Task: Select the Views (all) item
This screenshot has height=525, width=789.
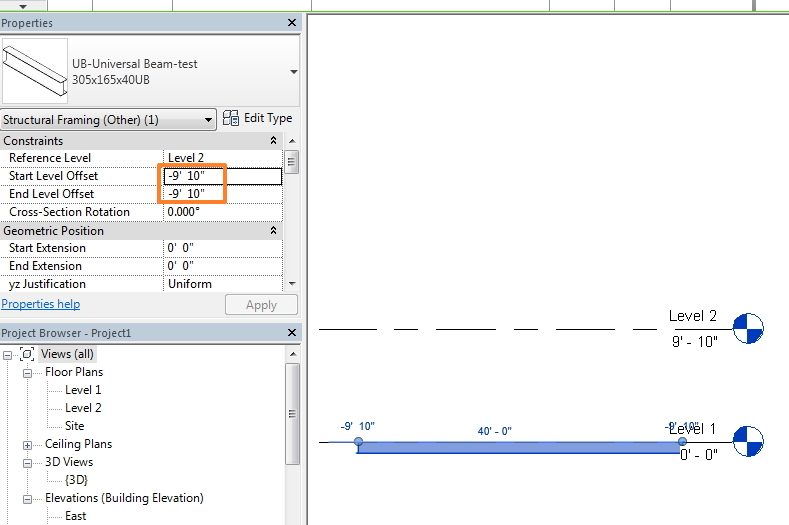Action: coord(67,354)
